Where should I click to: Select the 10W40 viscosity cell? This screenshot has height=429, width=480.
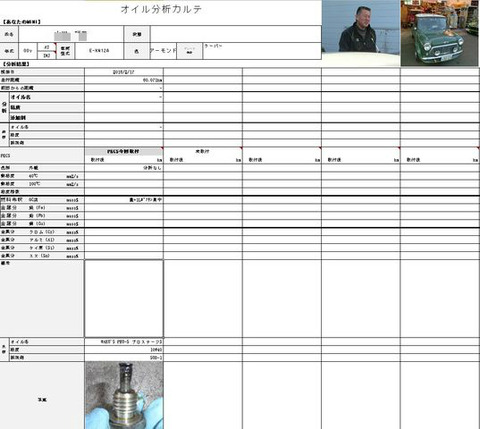124,350
